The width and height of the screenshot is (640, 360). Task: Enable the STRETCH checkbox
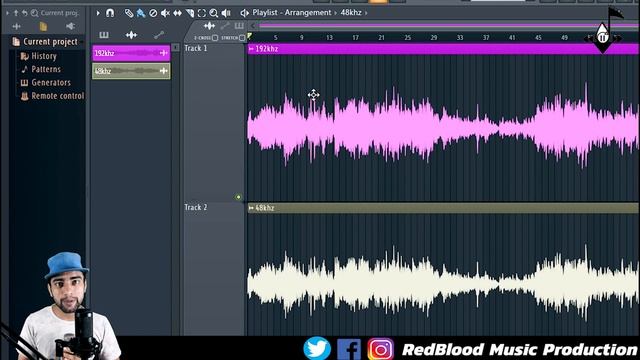pos(242,38)
